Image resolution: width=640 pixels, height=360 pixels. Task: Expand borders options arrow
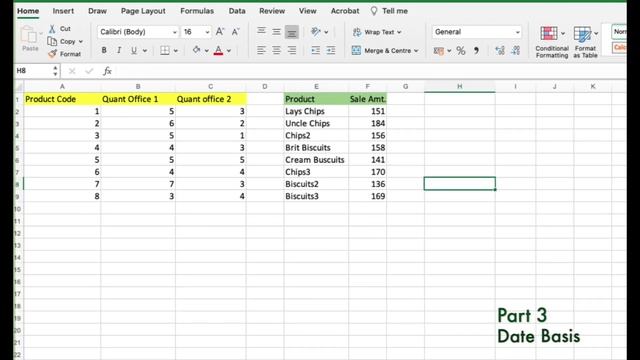point(176,51)
